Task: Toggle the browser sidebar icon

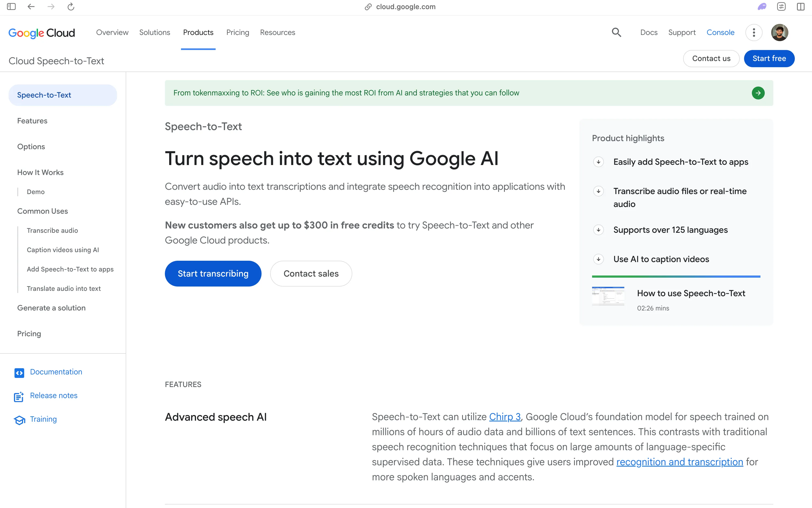Action: coord(11,6)
